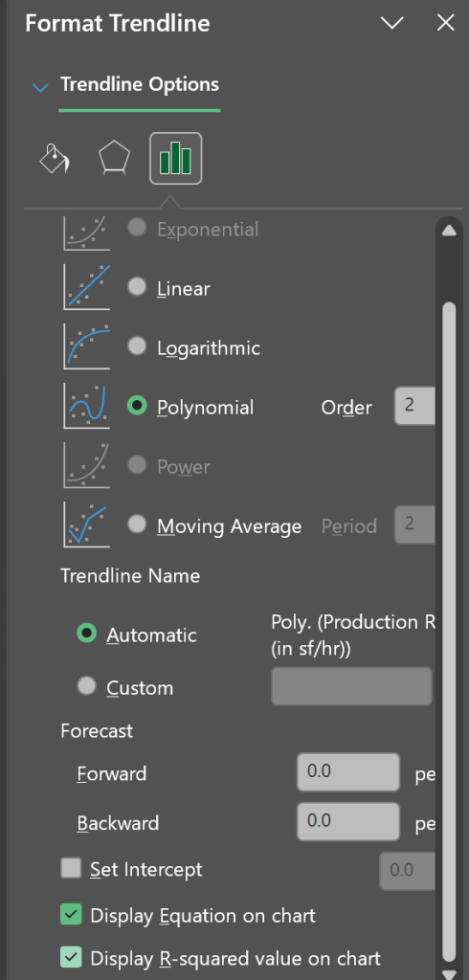Select the Trendline Options bar chart icon
Viewport: 469px width, 980px height.
tap(176, 159)
